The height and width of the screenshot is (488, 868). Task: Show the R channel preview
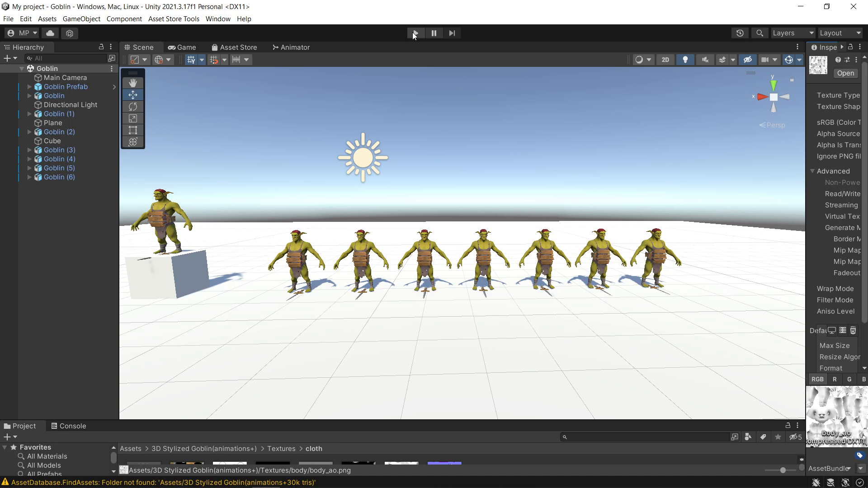(x=835, y=380)
